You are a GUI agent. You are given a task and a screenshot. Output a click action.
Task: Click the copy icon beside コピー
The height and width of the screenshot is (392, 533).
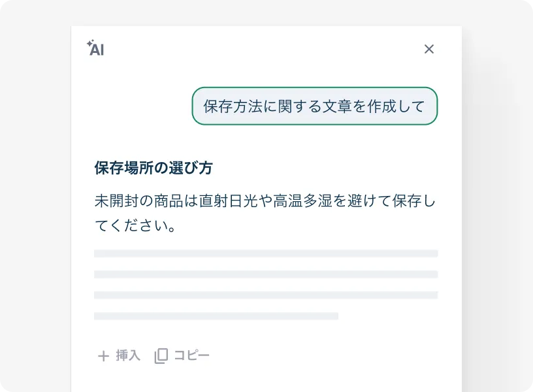tap(161, 356)
